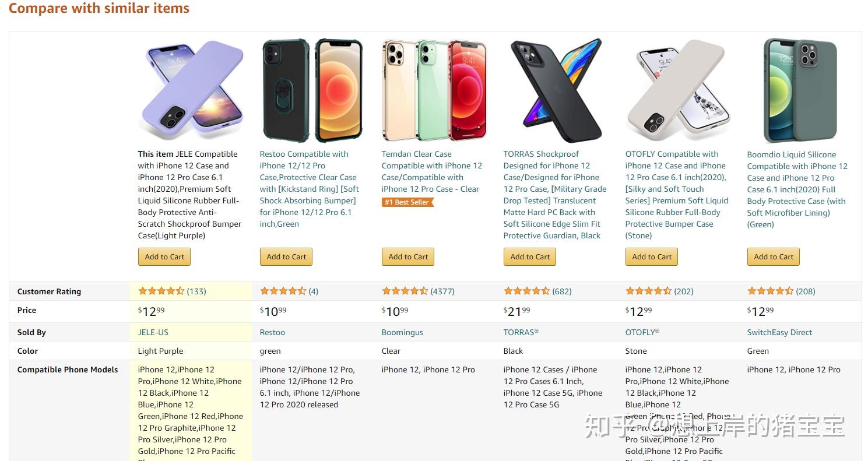868x461 pixels.
Task: Click the #1 Best Seller badge
Action: pos(408,202)
